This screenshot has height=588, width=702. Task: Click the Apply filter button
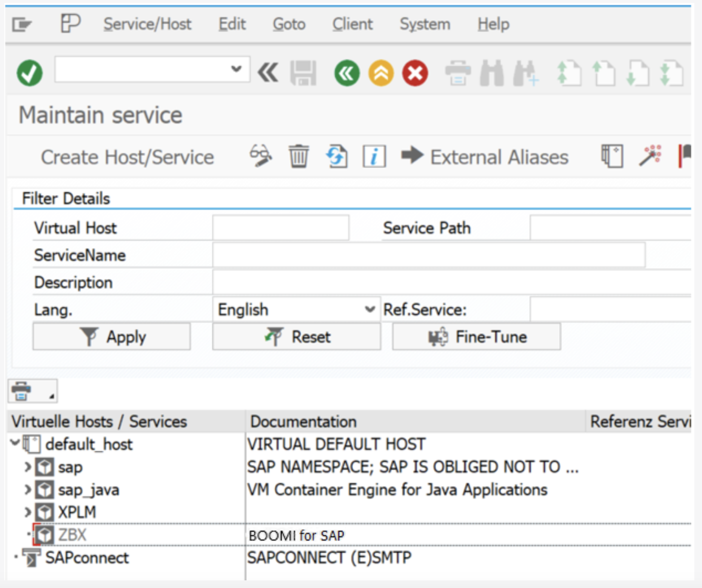112,337
